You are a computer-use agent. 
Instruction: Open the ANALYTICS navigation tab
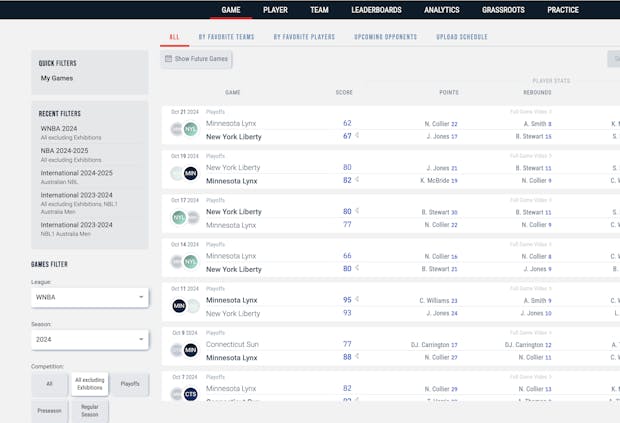click(442, 10)
